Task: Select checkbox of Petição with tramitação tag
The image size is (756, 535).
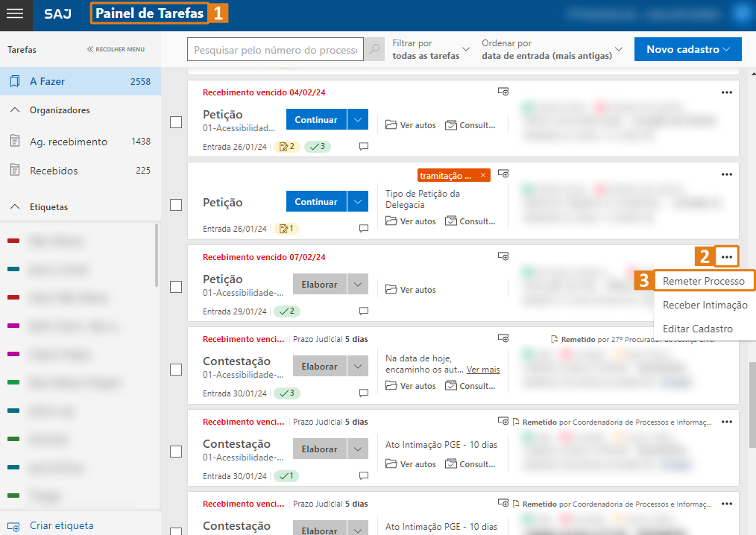Action: [x=176, y=204]
